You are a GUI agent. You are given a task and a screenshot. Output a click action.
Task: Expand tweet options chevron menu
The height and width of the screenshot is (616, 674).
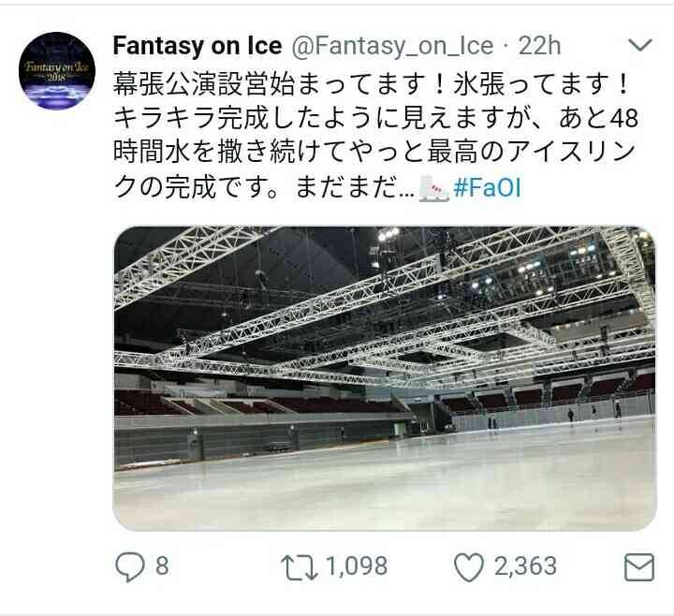640,44
